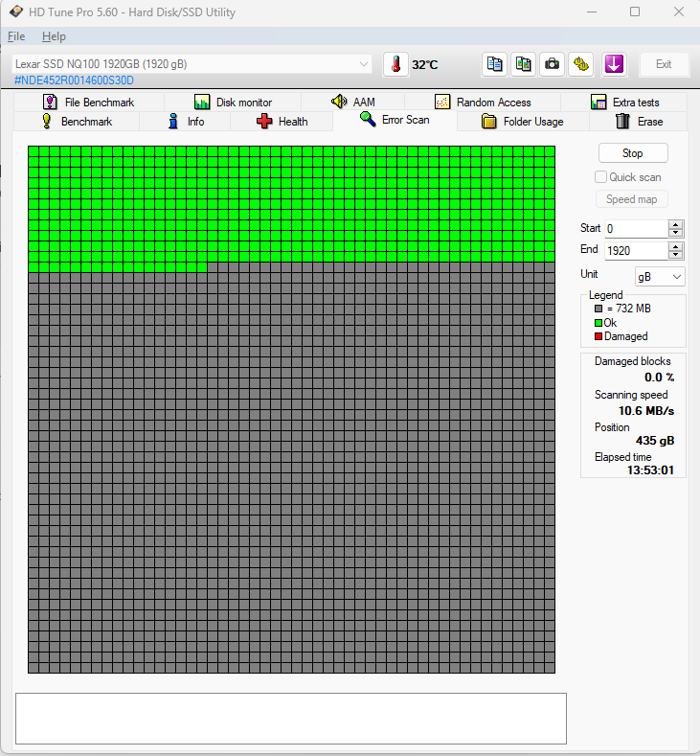Click the empty log text box
The image size is (700, 756).
coord(291,719)
